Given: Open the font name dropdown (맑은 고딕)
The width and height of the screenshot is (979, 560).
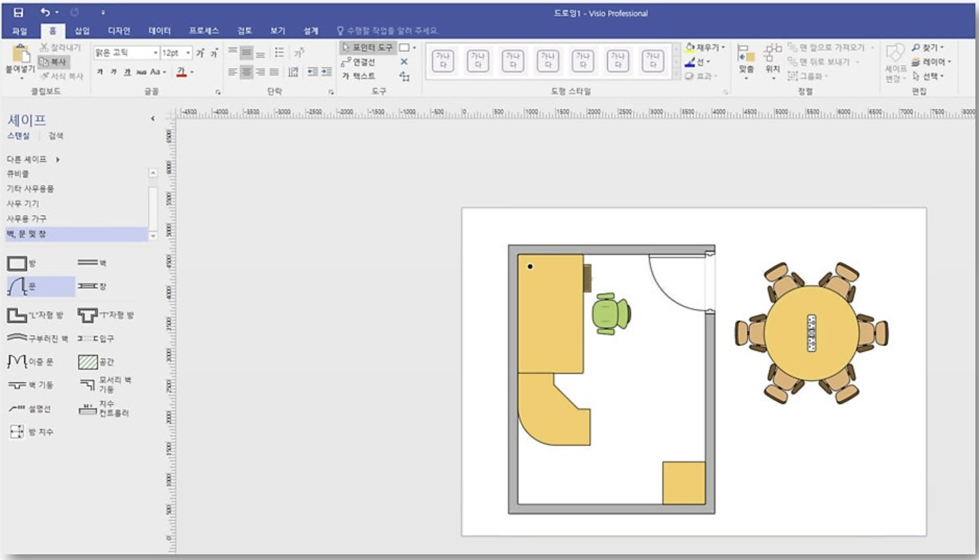Looking at the screenshot, I should pyautogui.click(x=155, y=53).
